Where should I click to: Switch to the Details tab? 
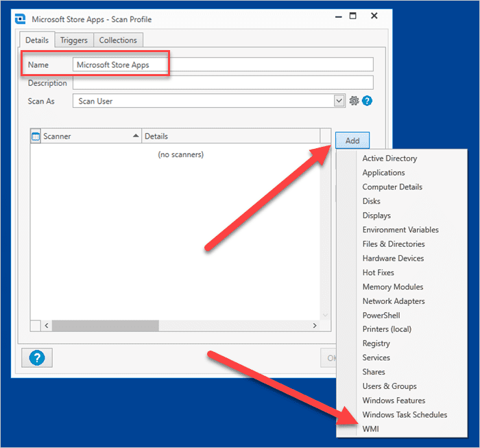click(x=37, y=40)
